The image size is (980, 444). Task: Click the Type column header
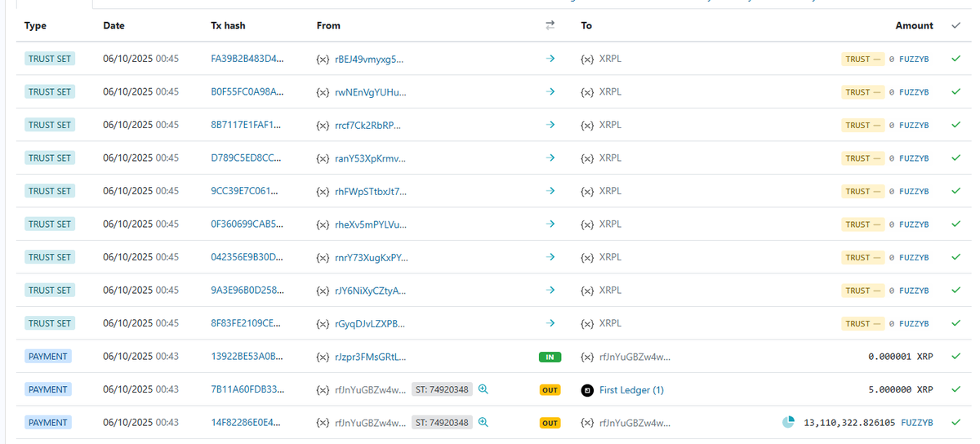coord(36,25)
